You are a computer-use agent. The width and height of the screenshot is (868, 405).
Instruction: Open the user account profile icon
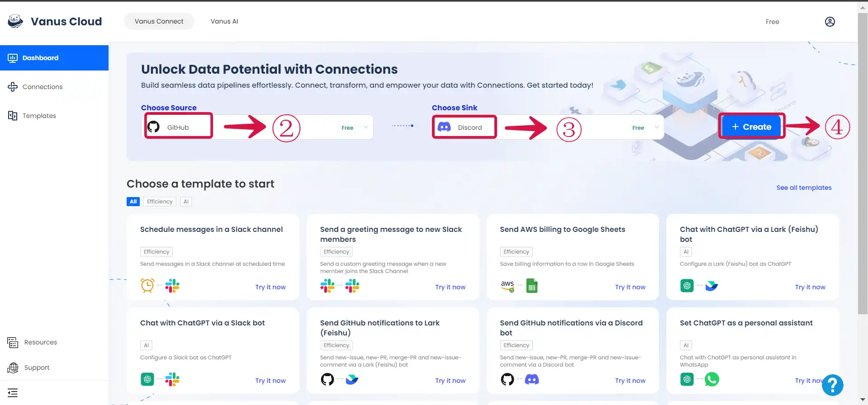[830, 22]
